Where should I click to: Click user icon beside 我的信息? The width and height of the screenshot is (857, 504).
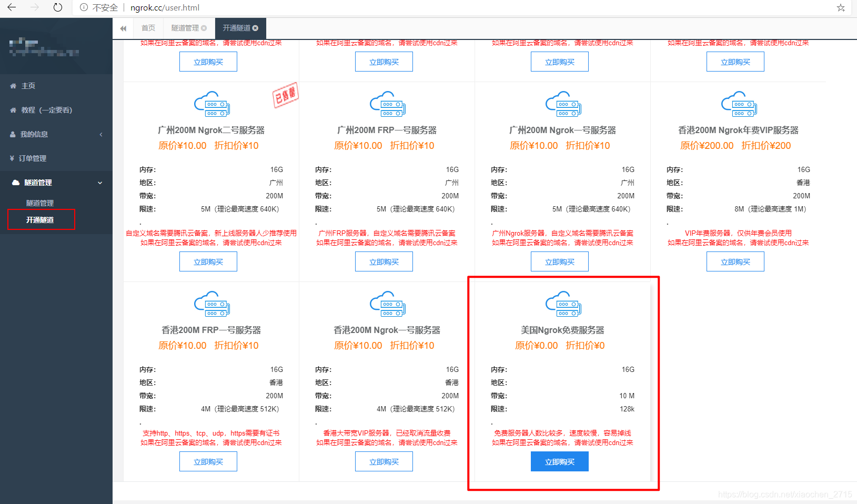[13, 134]
